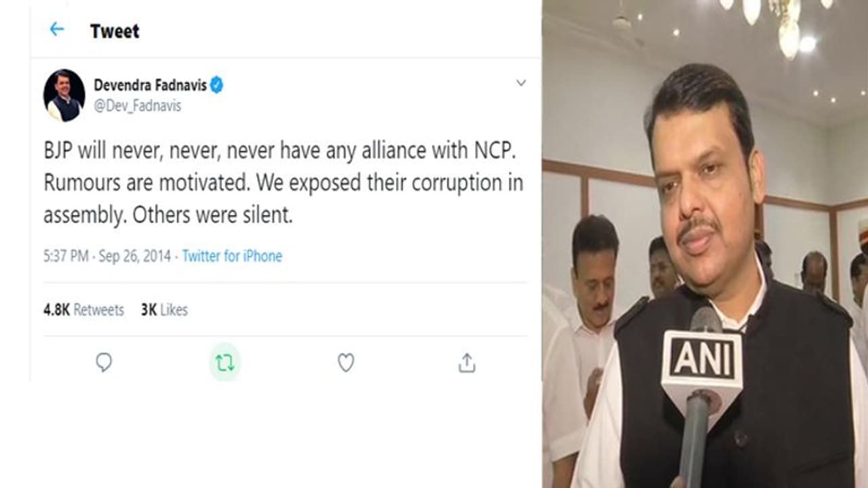Viewport: 868px width, 488px height.
Task: View the 3K Likes list
Action: [164, 310]
